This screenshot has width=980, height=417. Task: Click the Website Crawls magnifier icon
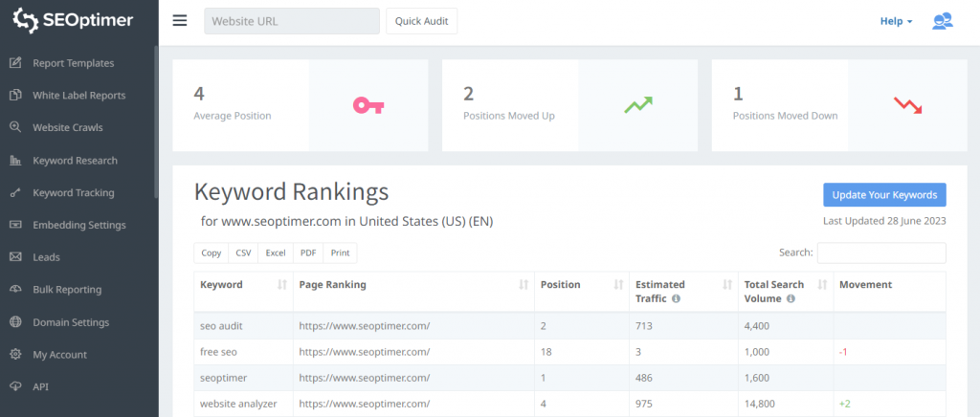[x=15, y=127]
